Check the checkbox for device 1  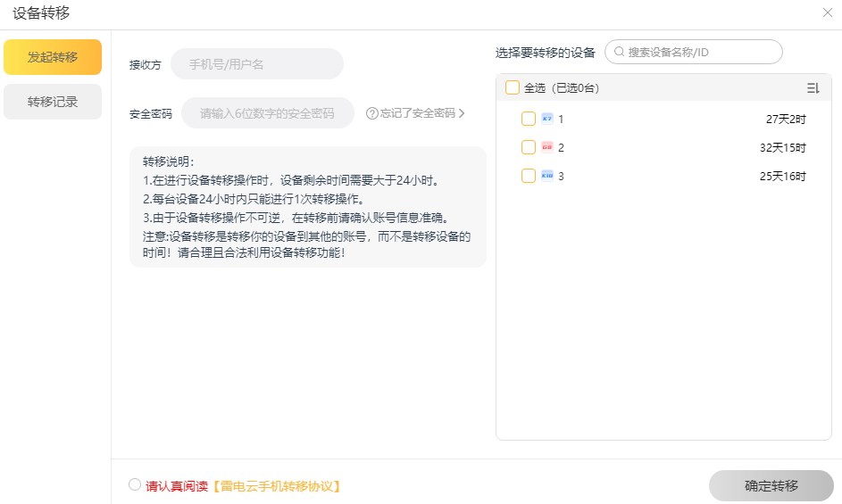click(529, 119)
